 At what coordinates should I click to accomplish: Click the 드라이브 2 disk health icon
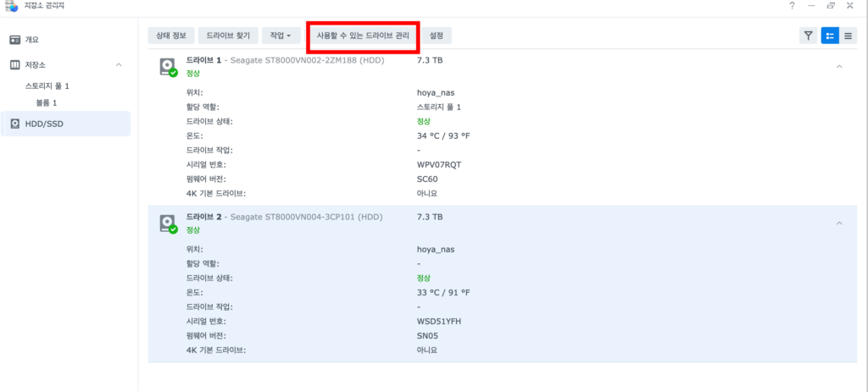(x=168, y=224)
